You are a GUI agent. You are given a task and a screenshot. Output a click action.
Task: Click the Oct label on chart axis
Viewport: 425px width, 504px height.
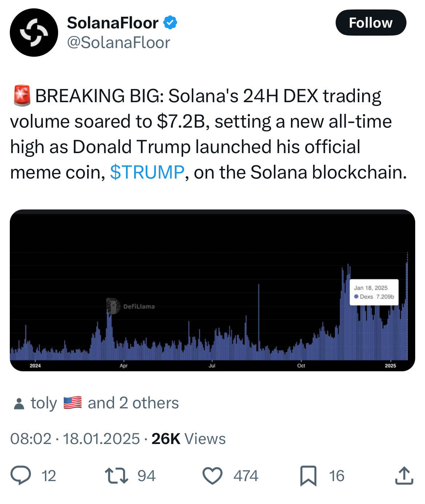click(301, 365)
